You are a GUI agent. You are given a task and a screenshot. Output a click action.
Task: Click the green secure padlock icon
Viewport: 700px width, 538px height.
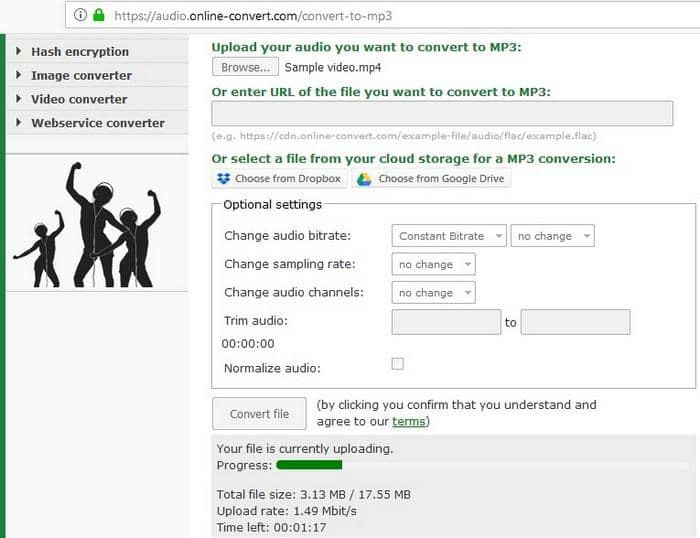98,15
